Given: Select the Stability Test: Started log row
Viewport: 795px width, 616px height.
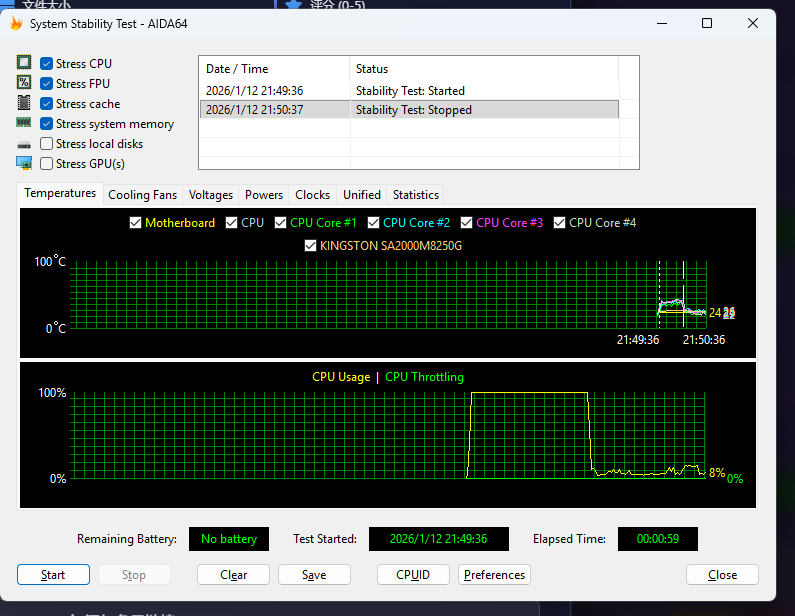Looking at the screenshot, I should point(409,91).
